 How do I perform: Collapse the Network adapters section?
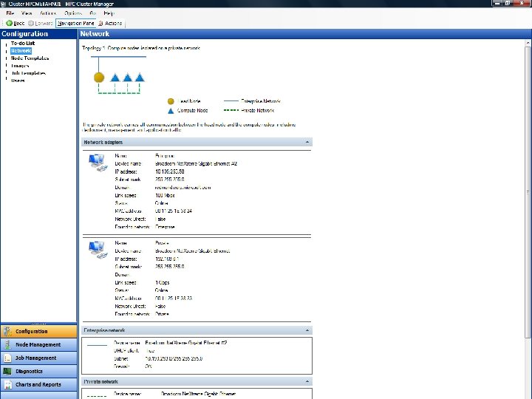pos(307,142)
